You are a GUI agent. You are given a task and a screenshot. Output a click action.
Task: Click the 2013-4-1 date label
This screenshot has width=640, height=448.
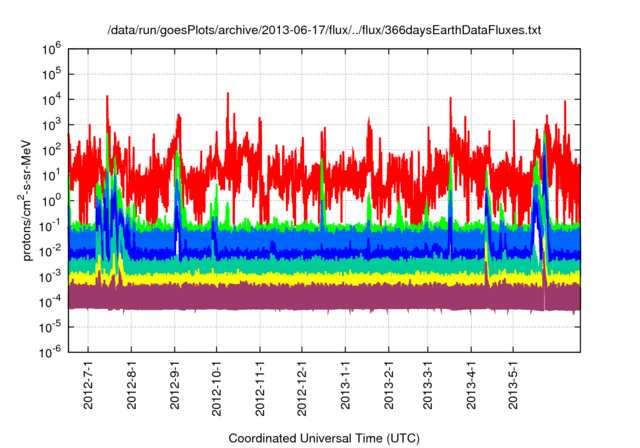pos(471,385)
